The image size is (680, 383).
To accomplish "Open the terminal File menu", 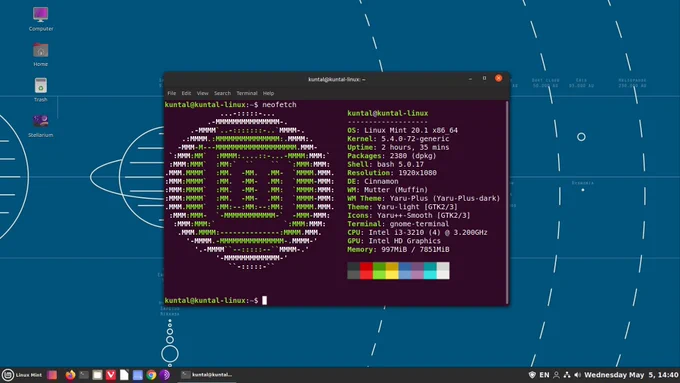I will pyautogui.click(x=172, y=93).
